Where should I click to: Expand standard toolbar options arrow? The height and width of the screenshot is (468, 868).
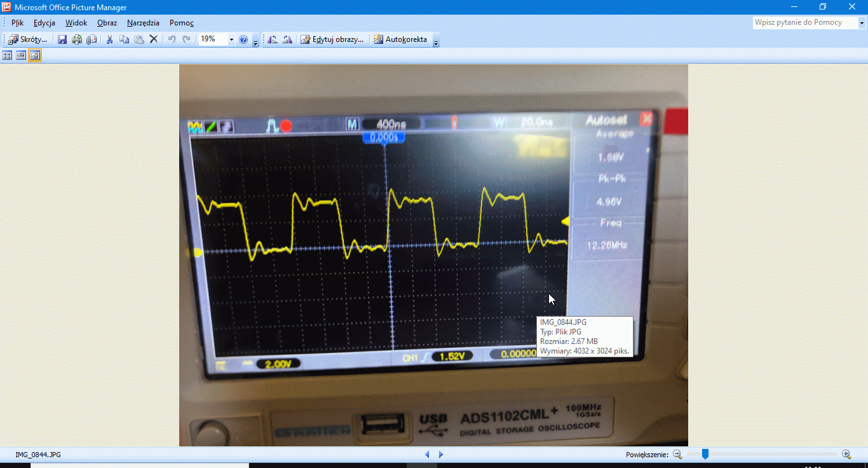[x=255, y=41]
